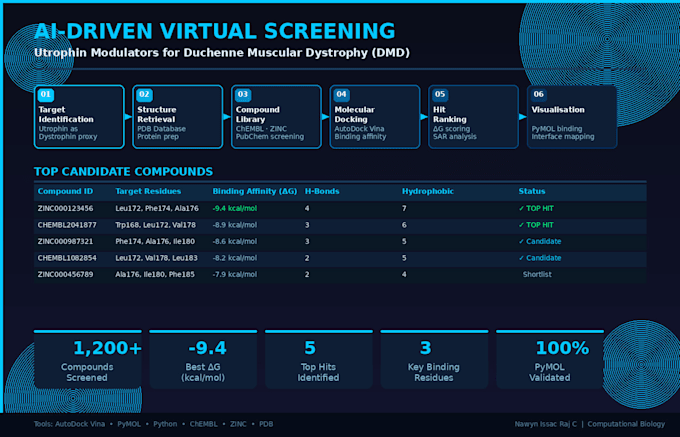680x437 pixels.
Task: Click arrow between Target Identification and Structure Retrieval
Action: click(128, 117)
